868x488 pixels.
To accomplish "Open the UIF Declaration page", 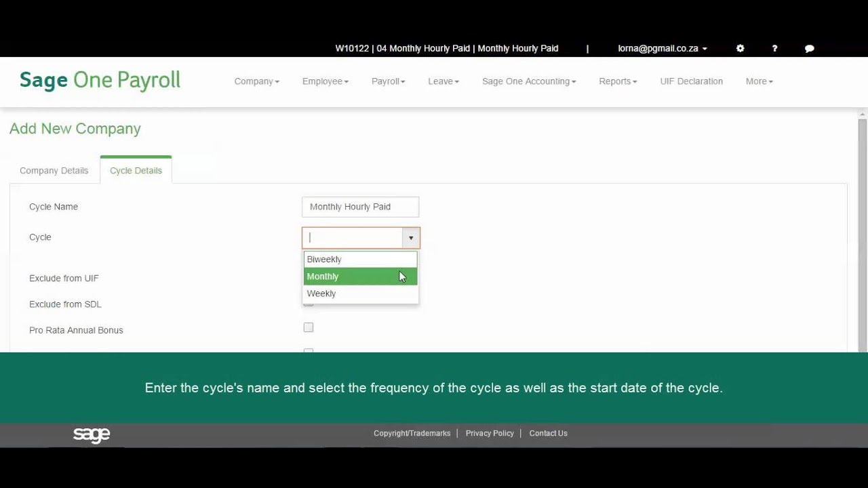I will point(691,81).
